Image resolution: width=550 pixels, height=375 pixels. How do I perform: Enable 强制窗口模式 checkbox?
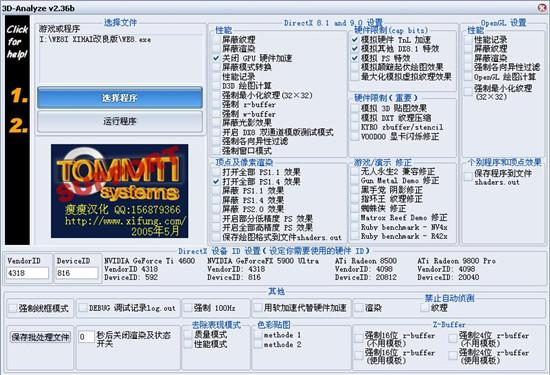(216, 151)
